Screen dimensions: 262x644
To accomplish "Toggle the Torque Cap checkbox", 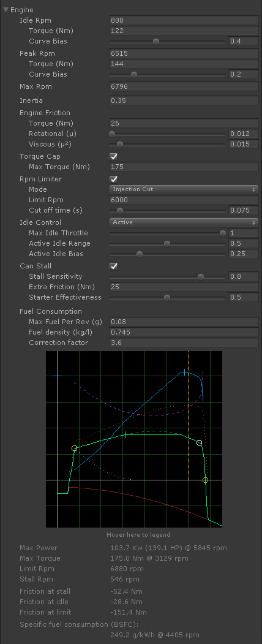I will coord(114,156).
